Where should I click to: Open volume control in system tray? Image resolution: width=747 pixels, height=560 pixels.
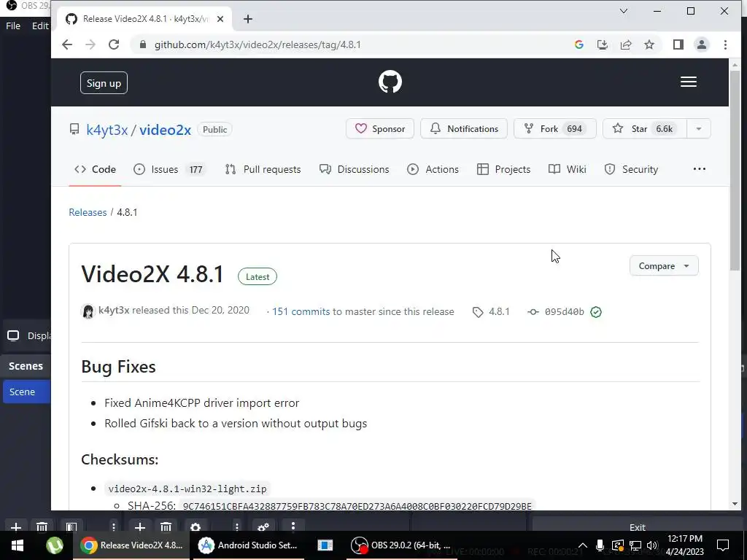(652, 545)
